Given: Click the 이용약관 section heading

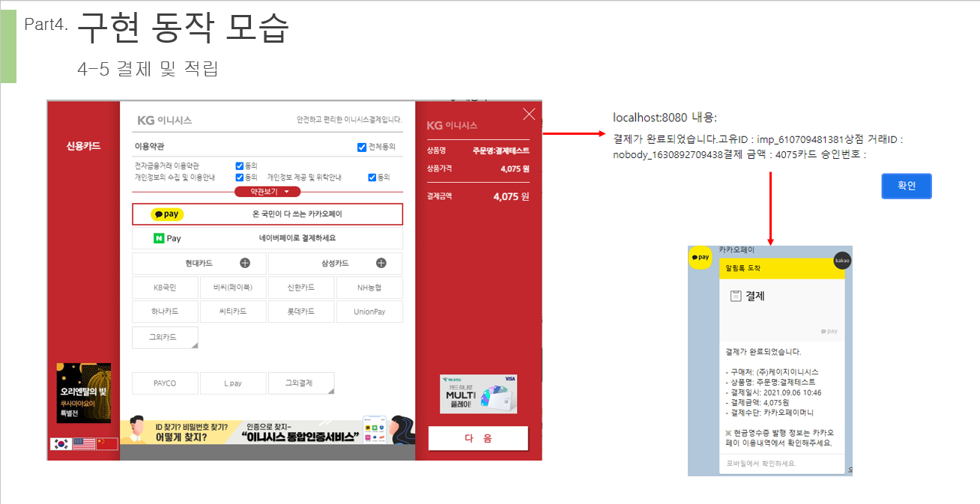Looking at the screenshot, I should tap(150, 147).
